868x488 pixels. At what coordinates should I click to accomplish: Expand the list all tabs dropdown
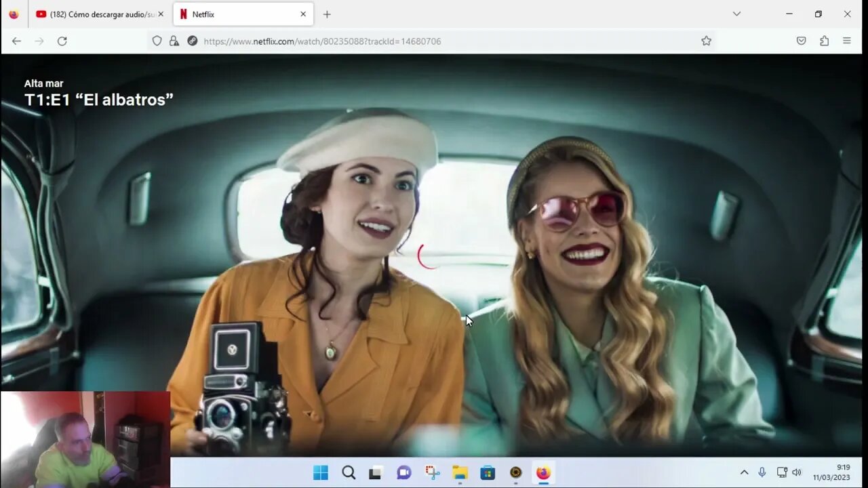(736, 14)
